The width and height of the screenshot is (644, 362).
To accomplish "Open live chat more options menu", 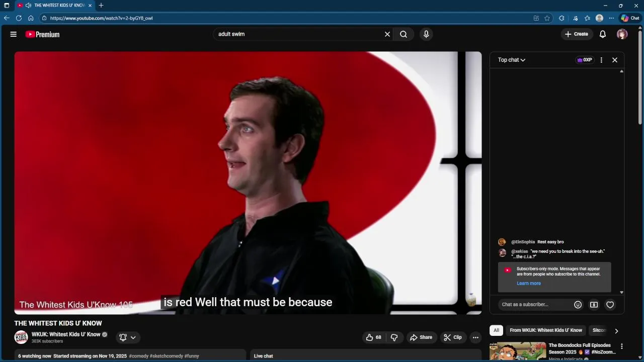I will coord(601,60).
